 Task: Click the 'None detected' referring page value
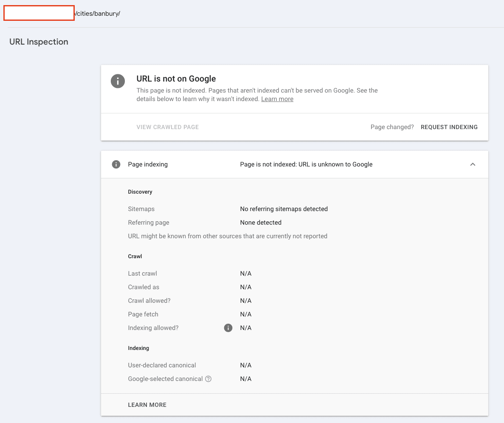261,223
